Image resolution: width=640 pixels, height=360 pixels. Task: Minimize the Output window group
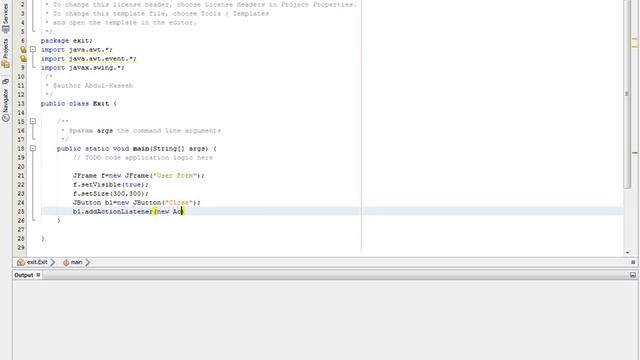click(633, 275)
